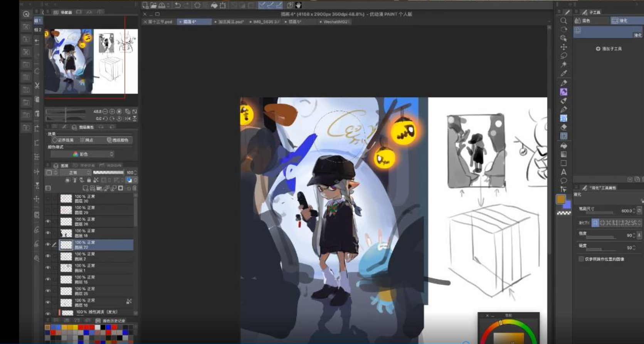
Task: Open the palette color dropdown left of 正常
Action: [56, 172]
